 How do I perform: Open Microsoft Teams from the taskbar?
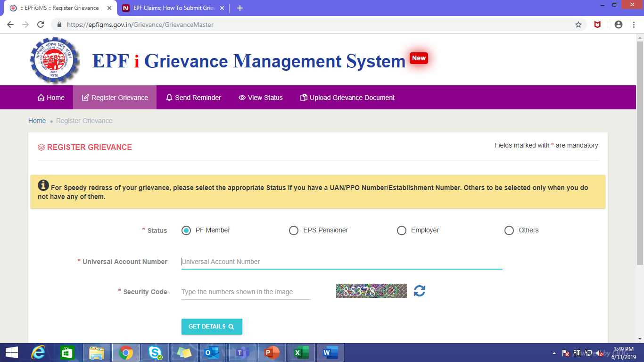point(243,353)
